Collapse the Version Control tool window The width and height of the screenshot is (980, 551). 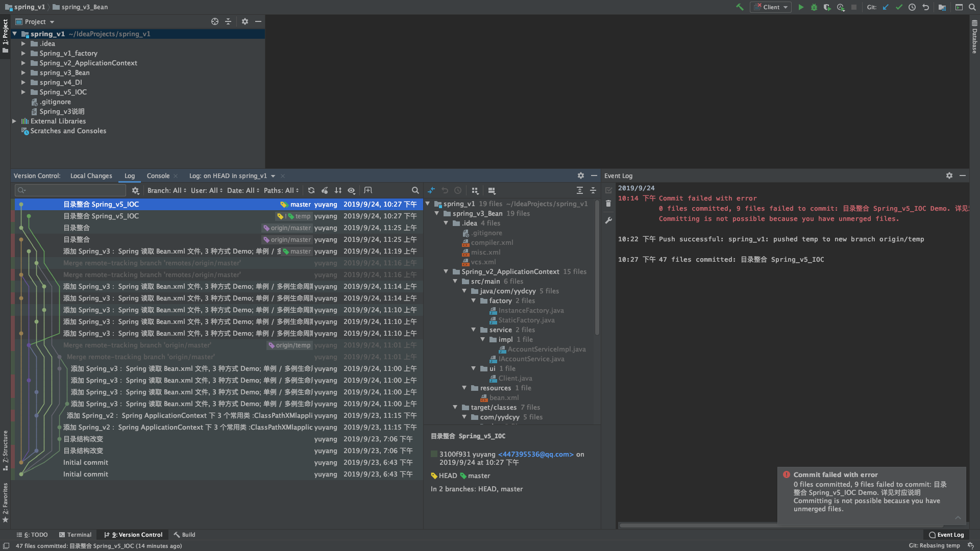click(x=594, y=176)
